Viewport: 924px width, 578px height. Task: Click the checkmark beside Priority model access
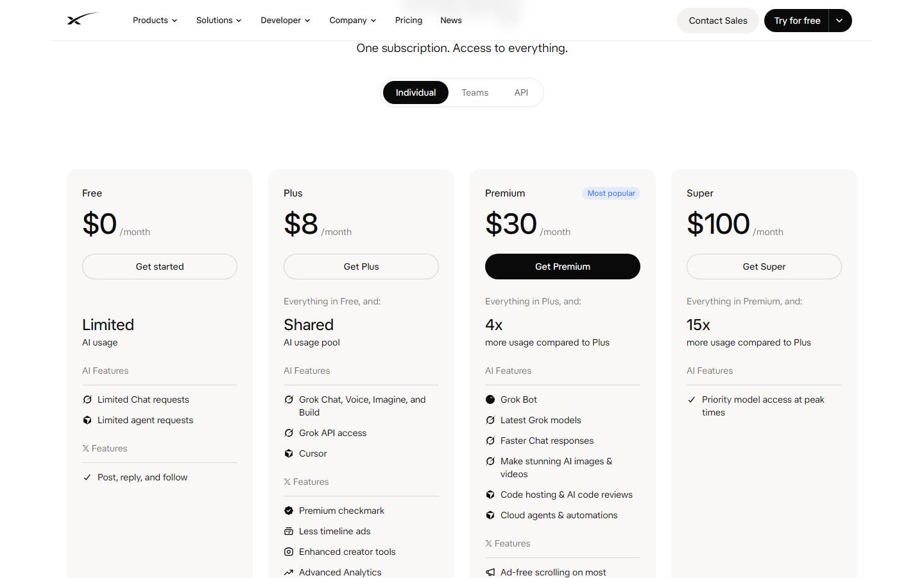pos(692,399)
